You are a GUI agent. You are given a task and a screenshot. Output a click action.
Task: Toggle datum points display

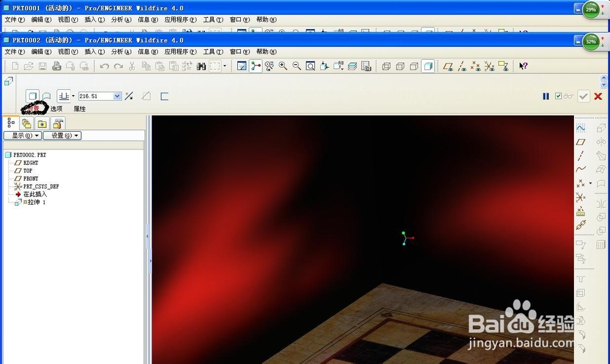click(475, 66)
